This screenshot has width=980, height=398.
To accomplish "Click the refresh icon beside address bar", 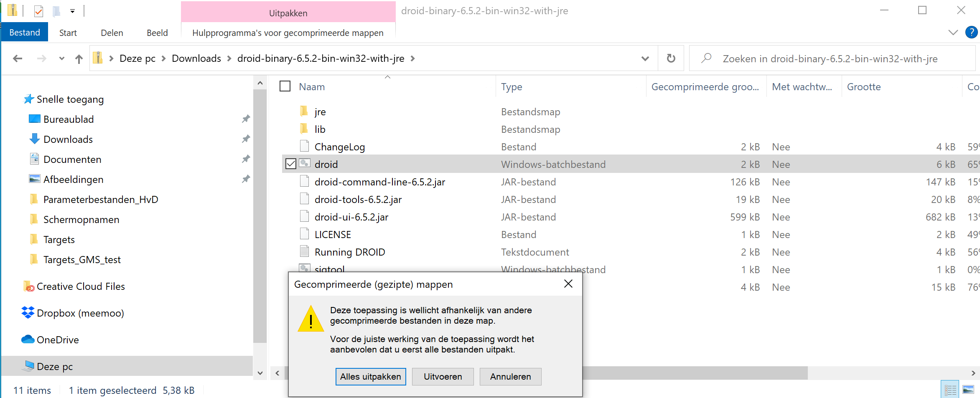I will click(671, 58).
